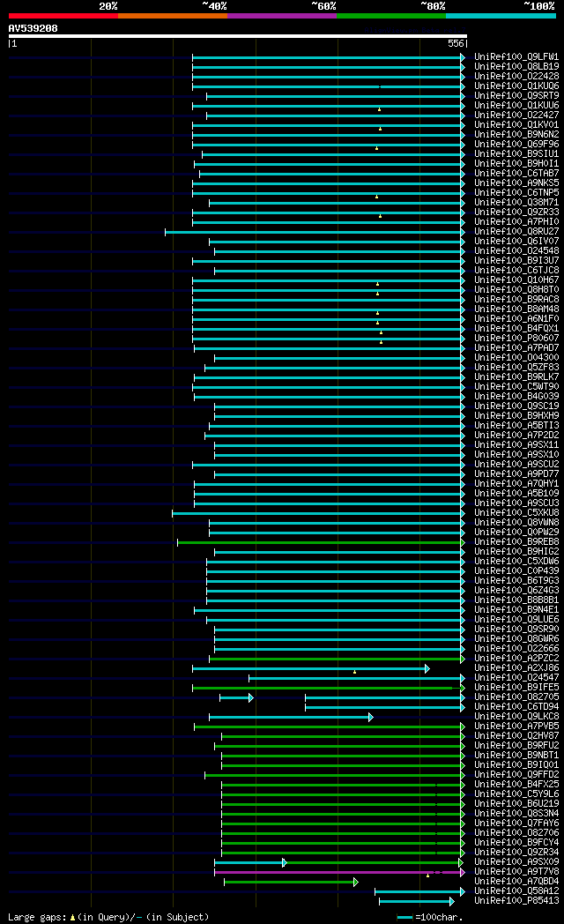Select the UniRef100_O82706 label

tap(516, 832)
